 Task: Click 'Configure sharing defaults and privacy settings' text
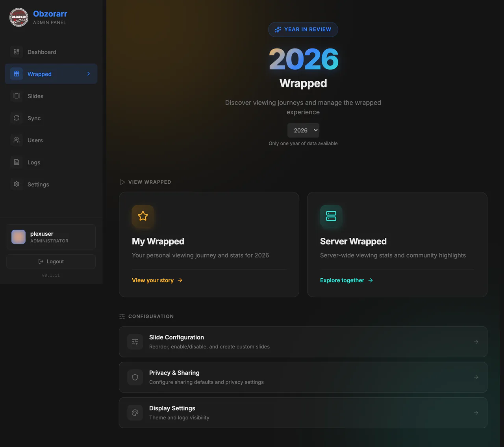[x=206, y=382]
